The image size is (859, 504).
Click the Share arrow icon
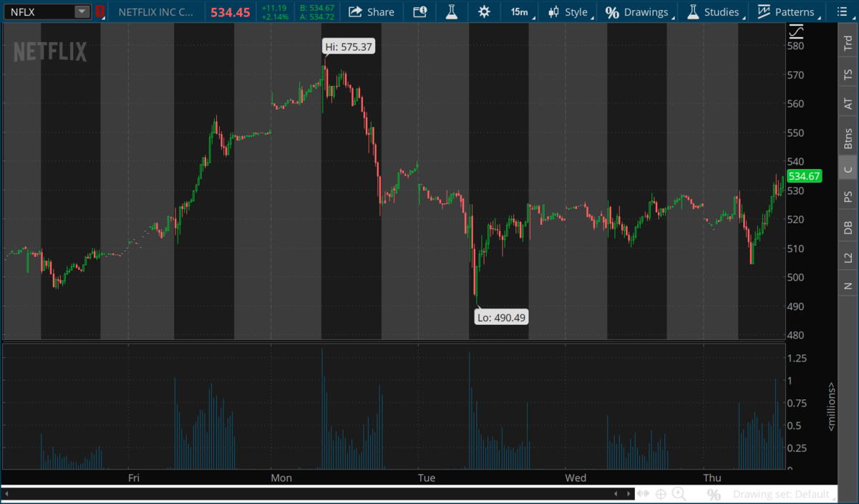(x=355, y=11)
